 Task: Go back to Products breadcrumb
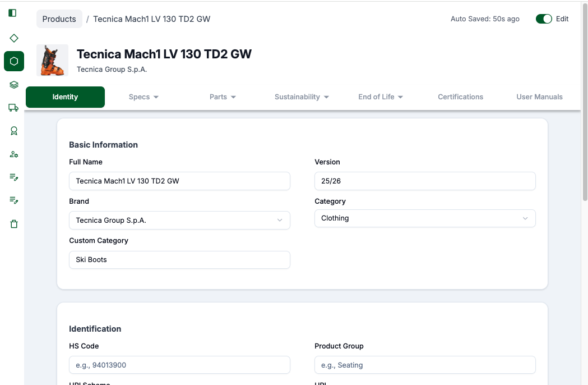point(59,19)
